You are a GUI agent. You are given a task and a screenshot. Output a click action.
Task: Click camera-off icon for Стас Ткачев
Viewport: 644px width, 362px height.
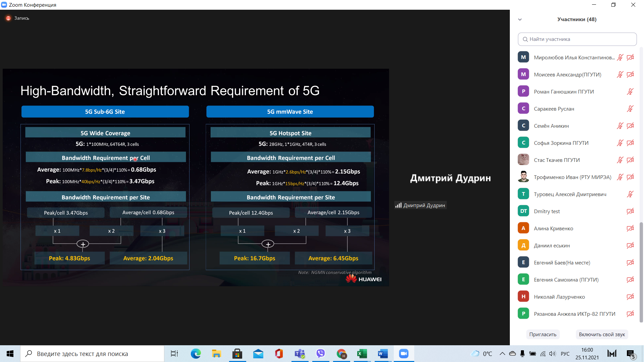(630, 160)
